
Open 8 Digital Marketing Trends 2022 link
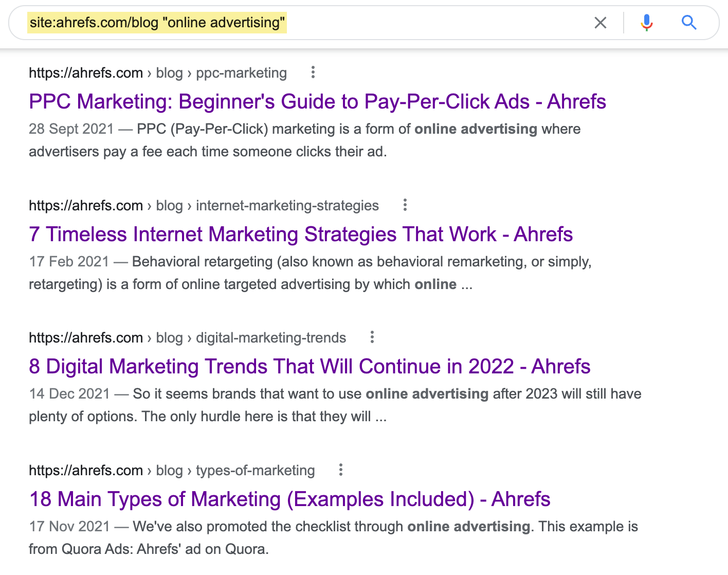tap(310, 367)
